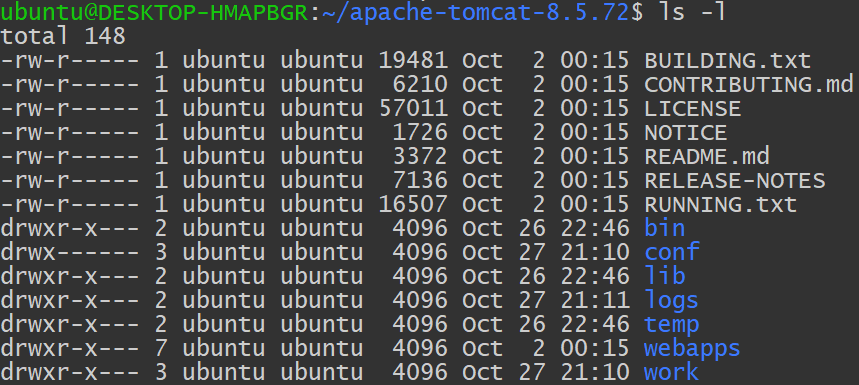Click the blue lib directory name
The width and height of the screenshot is (859, 385).
pos(665,276)
